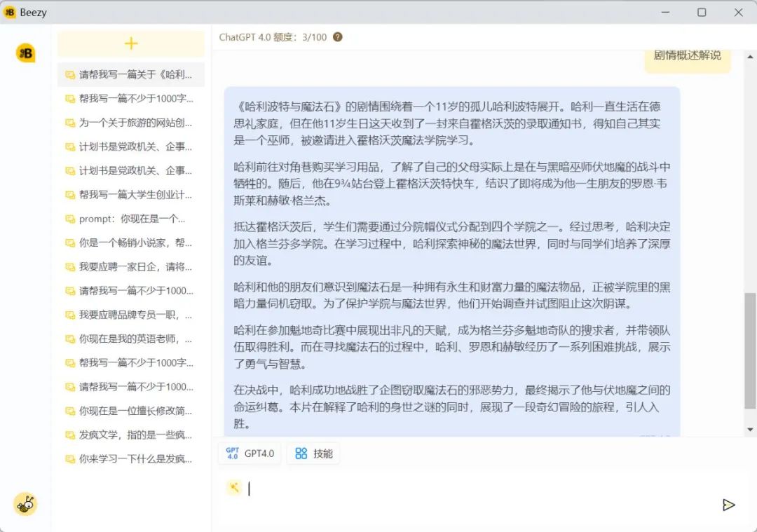Click paragraph starting '在决战中, 哈利成功地'
757x532 pixels.
tap(452, 407)
